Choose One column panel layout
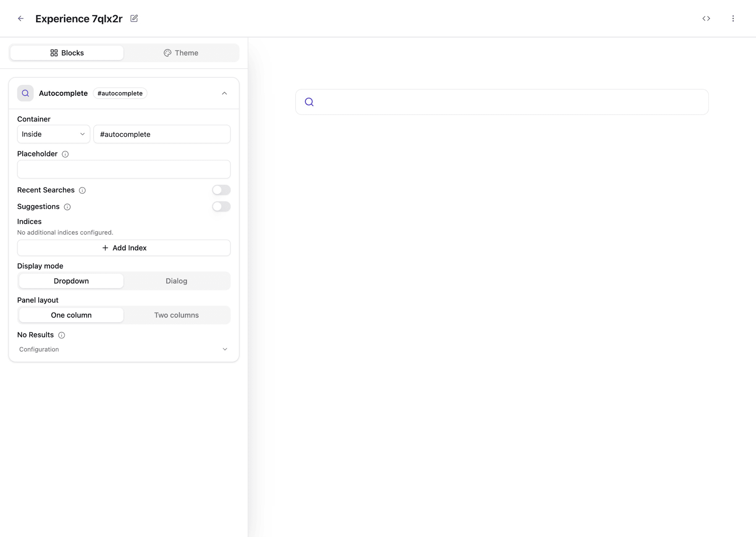This screenshot has height=537, width=756. [x=71, y=315]
